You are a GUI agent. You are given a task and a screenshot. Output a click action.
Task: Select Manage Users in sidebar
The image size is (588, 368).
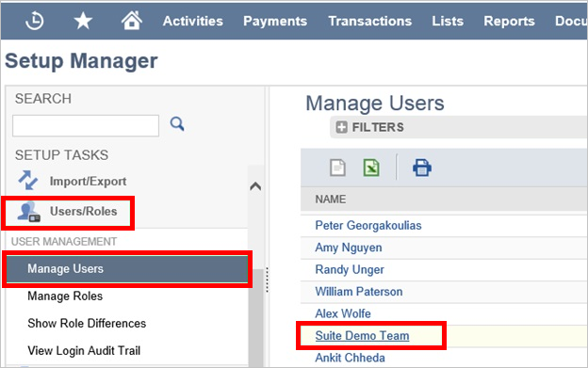[x=127, y=269]
